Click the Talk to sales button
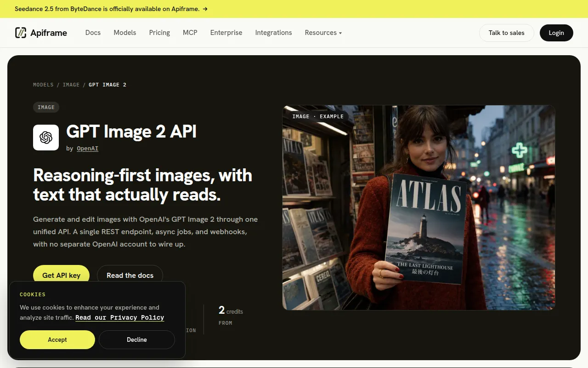Viewport: 588px width, 368px height. 506,33
